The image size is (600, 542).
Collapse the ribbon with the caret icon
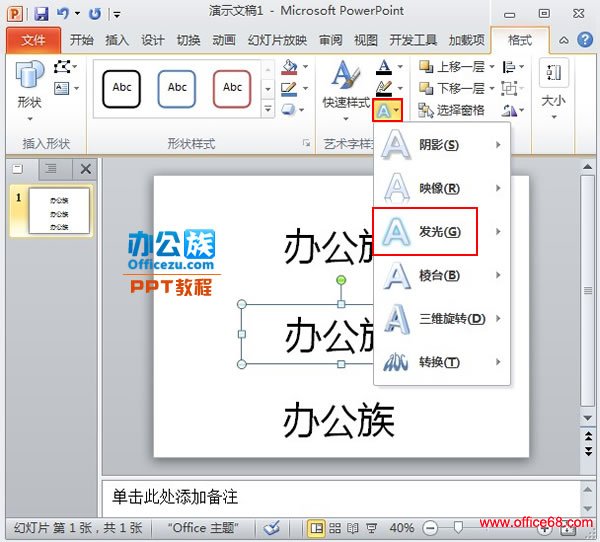563,40
